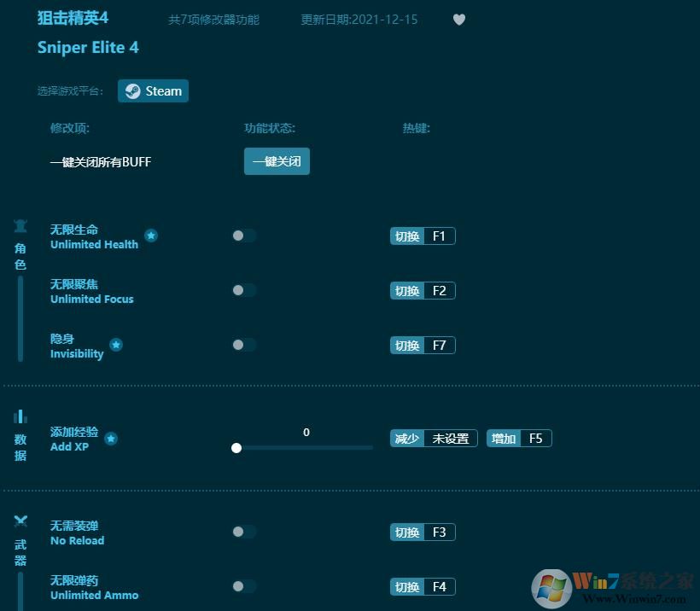Viewport: 700px width, 611px height.
Task: Click the star badge beside Invisibility
Action: tap(116, 346)
